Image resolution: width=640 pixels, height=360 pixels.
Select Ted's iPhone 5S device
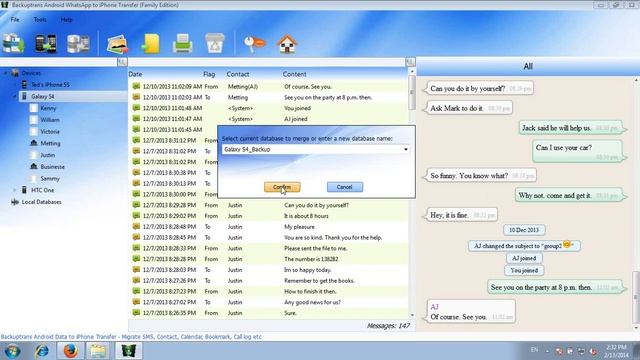pyautogui.click(x=51, y=85)
